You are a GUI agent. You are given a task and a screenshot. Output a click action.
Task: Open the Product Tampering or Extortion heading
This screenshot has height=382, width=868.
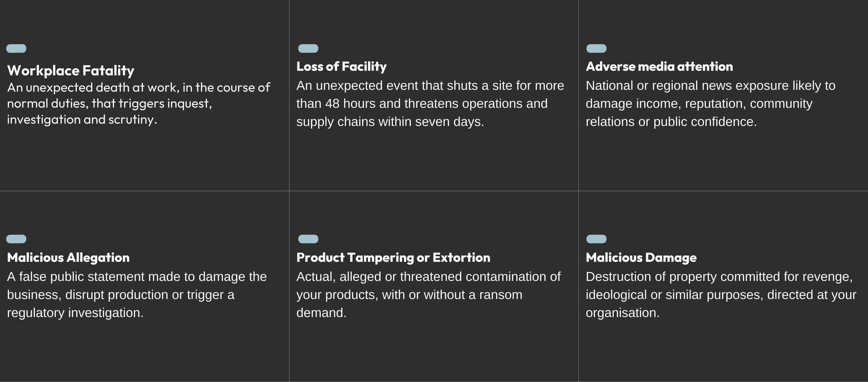[x=393, y=258]
